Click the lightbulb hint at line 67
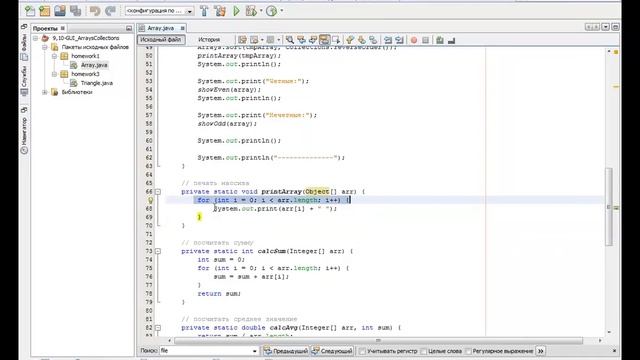640x360 pixels. pos(150,200)
